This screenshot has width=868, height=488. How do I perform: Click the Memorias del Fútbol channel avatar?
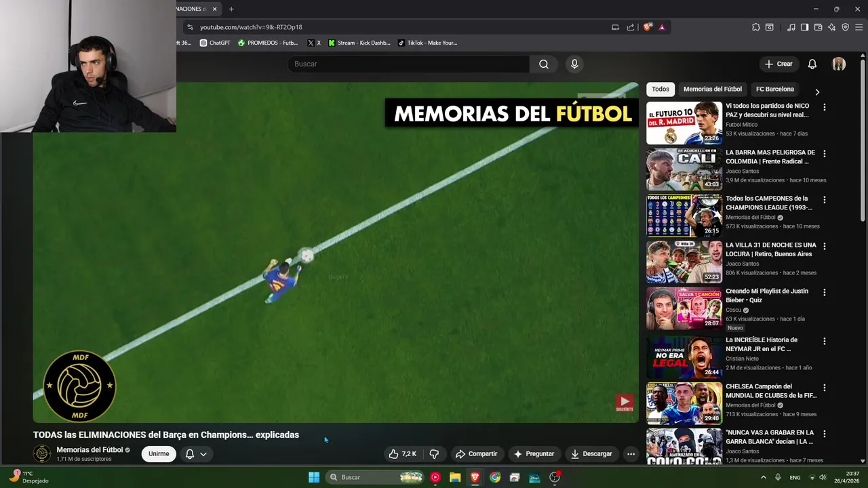pyautogui.click(x=42, y=453)
